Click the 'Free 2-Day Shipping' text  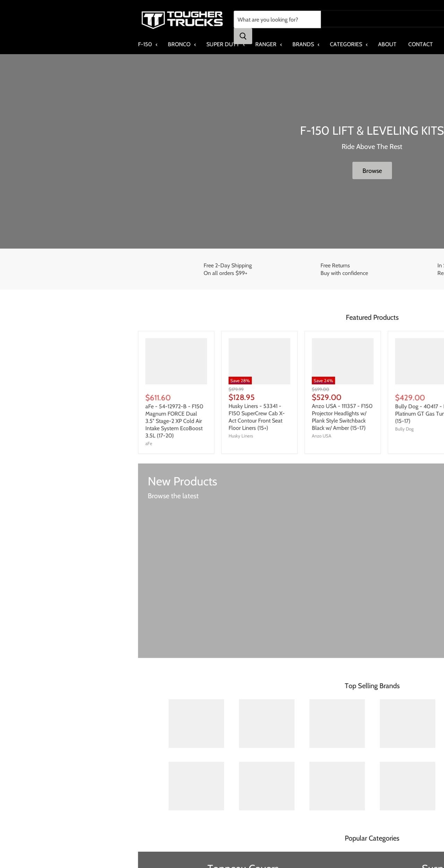click(228, 266)
